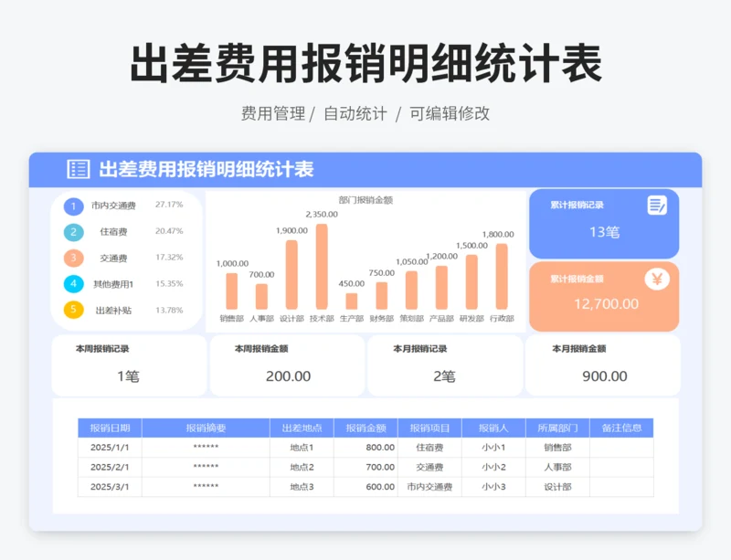The width and height of the screenshot is (731, 560).
Task: Select the 市内交通费 table cell
Action: click(429, 487)
